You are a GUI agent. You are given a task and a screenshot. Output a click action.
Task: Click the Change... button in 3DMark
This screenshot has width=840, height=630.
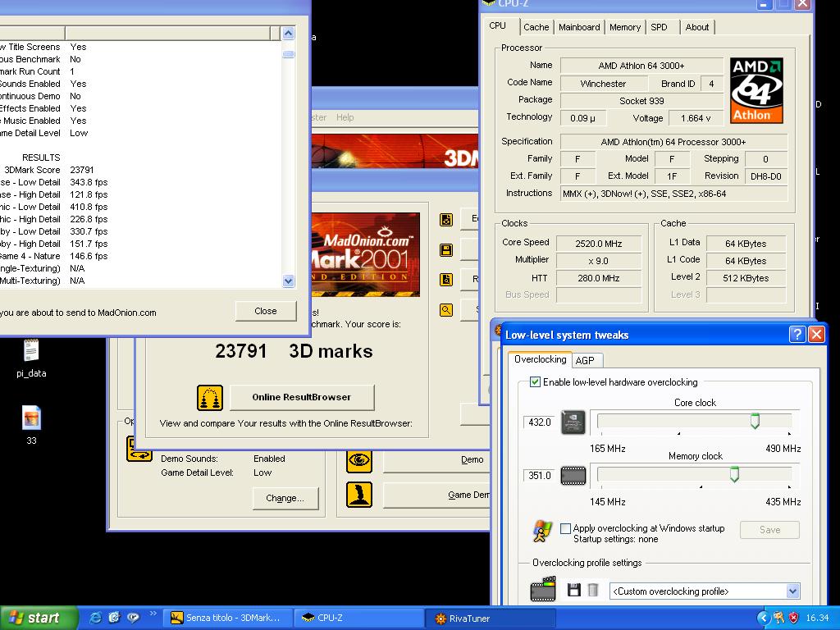285,498
